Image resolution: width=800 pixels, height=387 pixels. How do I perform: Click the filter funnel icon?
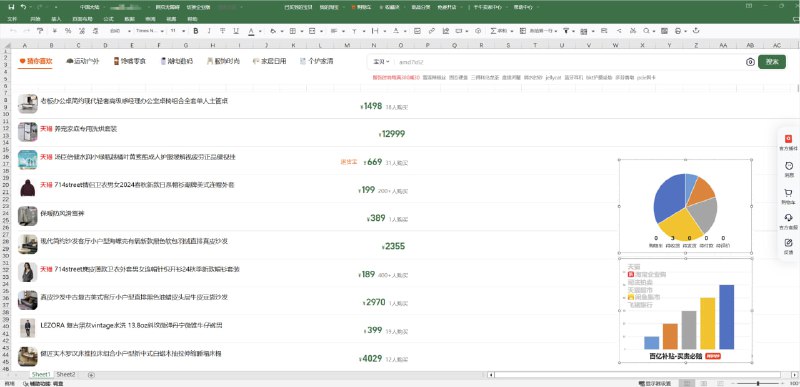(x=566, y=31)
